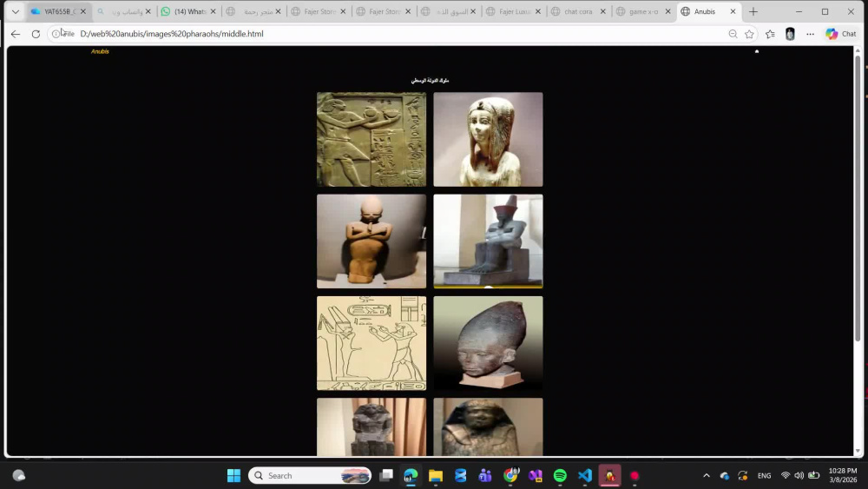
Task: Open Copilot Chat button
Action: point(841,34)
